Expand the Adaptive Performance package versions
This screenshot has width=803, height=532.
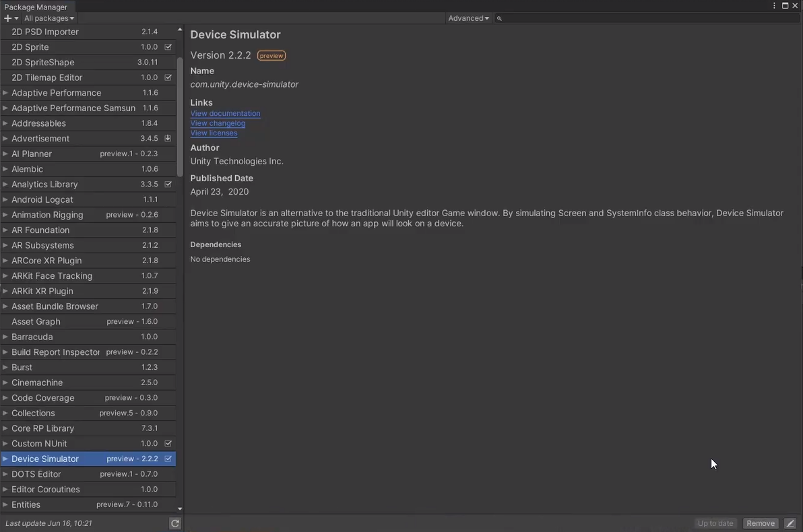(5, 93)
